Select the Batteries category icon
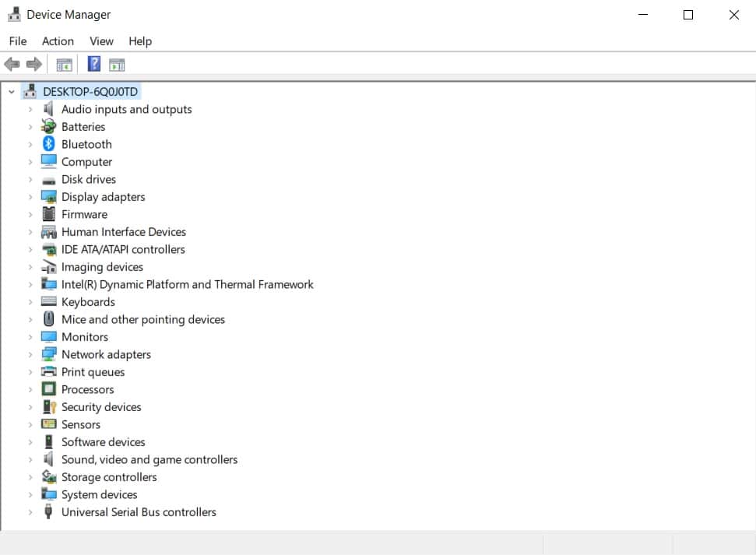Image resolution: width=756 pixels, height=555 pixels. [48, 126]
